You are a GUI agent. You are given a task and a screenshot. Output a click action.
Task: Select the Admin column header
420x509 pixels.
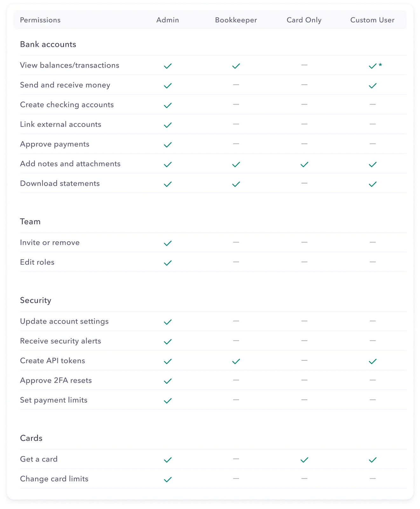[x=168, y=20]
